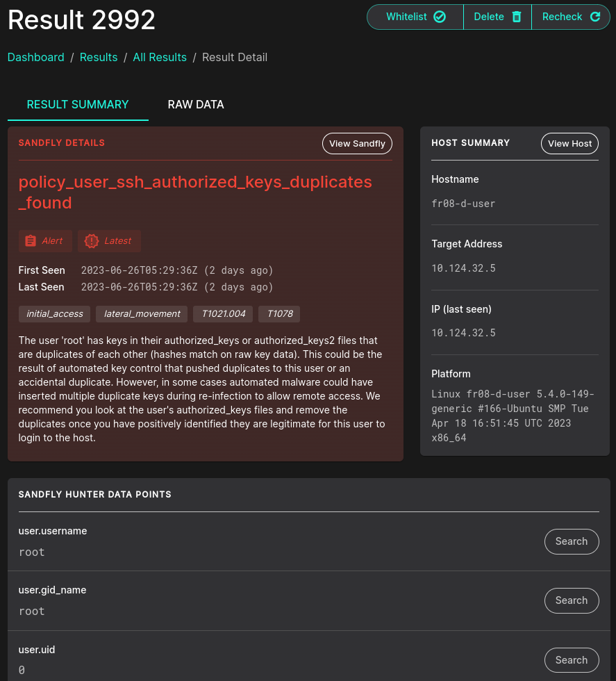Viewport: 616px width, 681px height.
Task: Click the Latest badge exclamation icon
Action: click(91, 240)
